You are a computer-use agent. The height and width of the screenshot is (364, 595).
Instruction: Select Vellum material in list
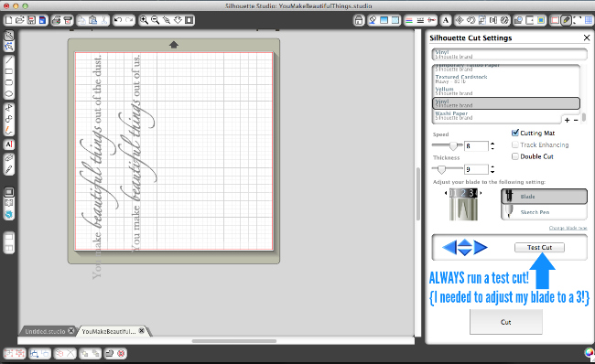(506, 91)
